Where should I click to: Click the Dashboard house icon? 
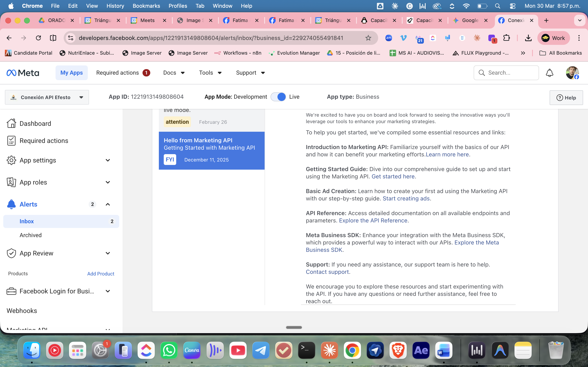11,124
